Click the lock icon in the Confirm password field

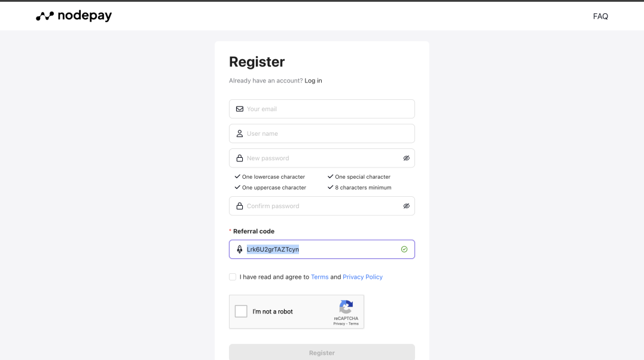239,206
